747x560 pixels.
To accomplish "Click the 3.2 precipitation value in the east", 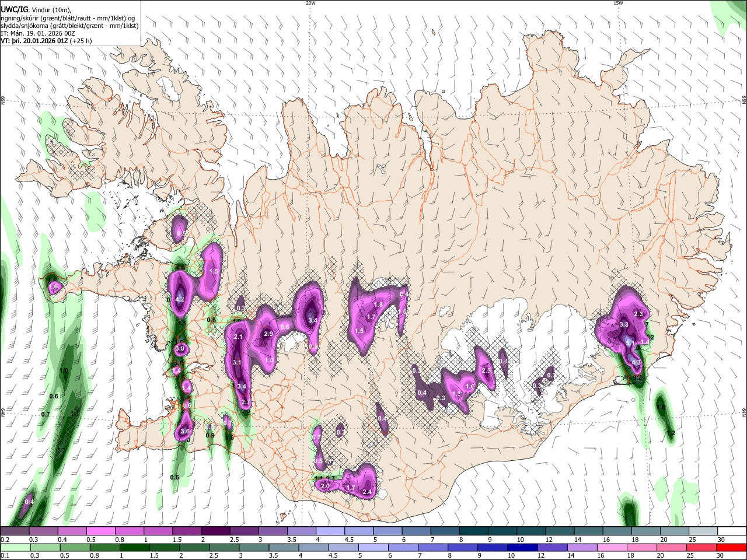I will point(637,378).
